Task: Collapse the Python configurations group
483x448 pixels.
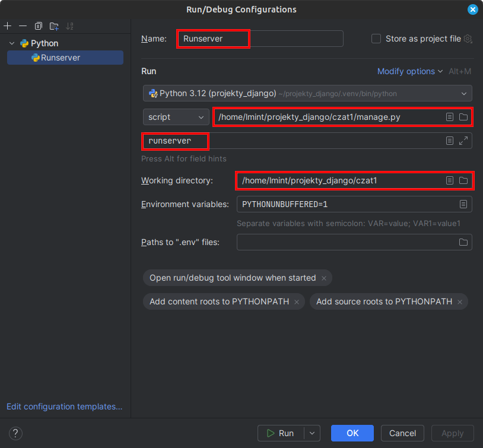Action: pyautogui.click(x=12, y=43)
